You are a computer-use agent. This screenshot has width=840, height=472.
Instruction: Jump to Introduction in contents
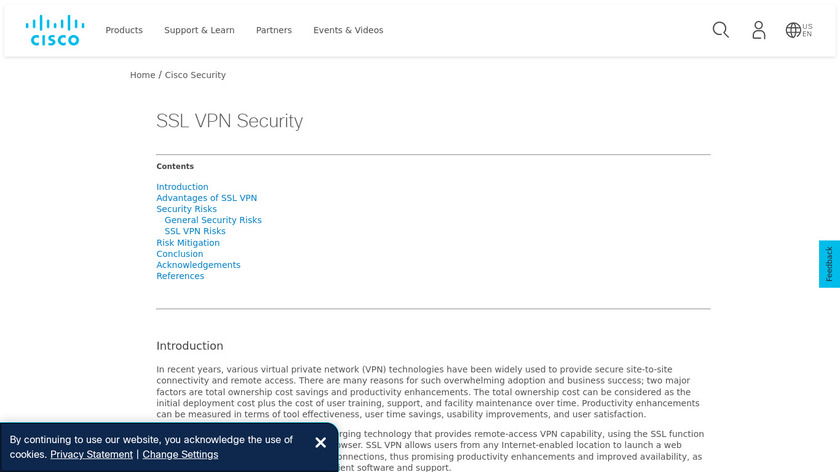[182, 187]
